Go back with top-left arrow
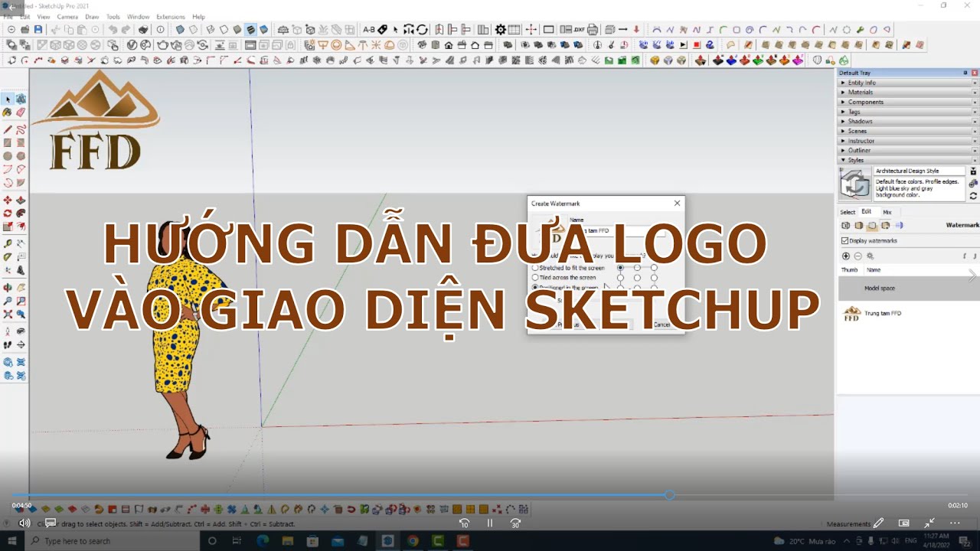 pyautogui.click(x=11, y=6)
